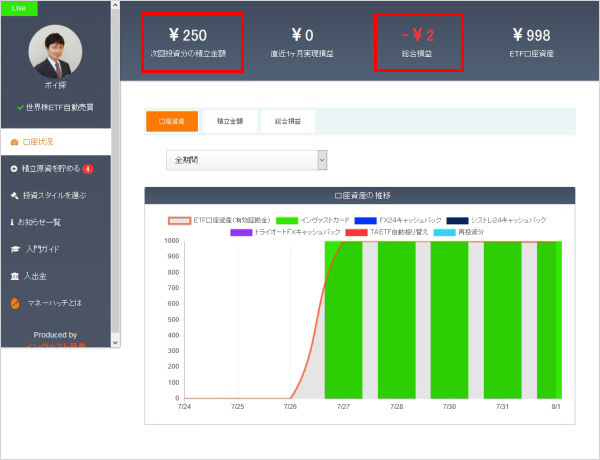Viewport: 600px width, 460px height.
Task: Click the 1000 value on the y-axis
Action: click(172, 241)
